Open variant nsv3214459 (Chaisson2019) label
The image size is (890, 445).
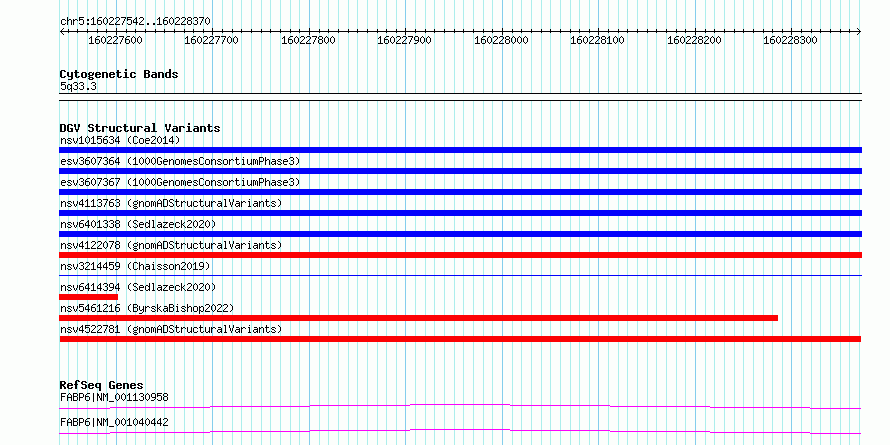point(135,266)
